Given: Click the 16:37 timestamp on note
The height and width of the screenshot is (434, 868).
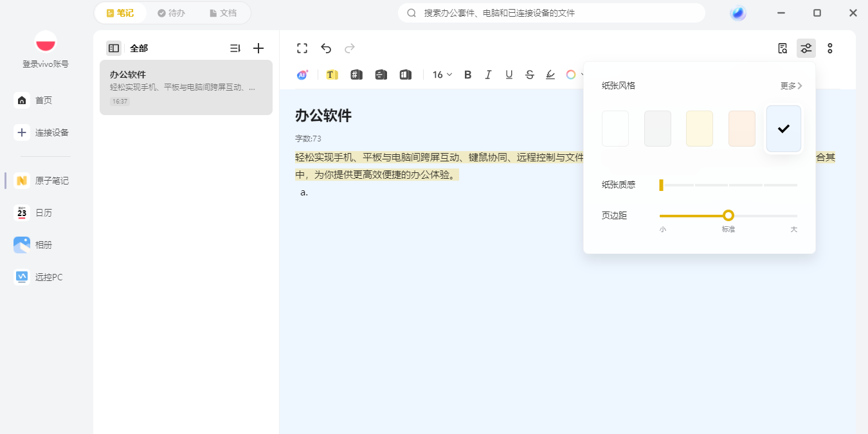Looking at the screenshot, I should click(120, 102).
